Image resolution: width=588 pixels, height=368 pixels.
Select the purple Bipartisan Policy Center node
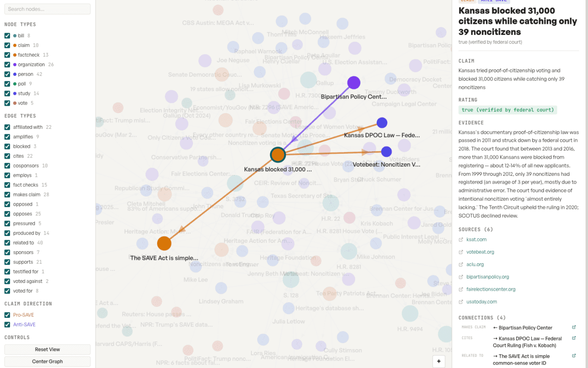coord(354,83)
